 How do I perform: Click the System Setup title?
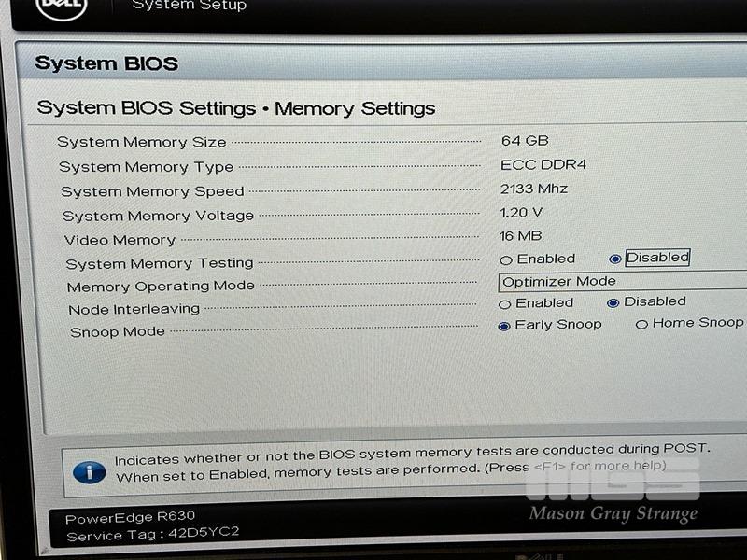(190, 6)
